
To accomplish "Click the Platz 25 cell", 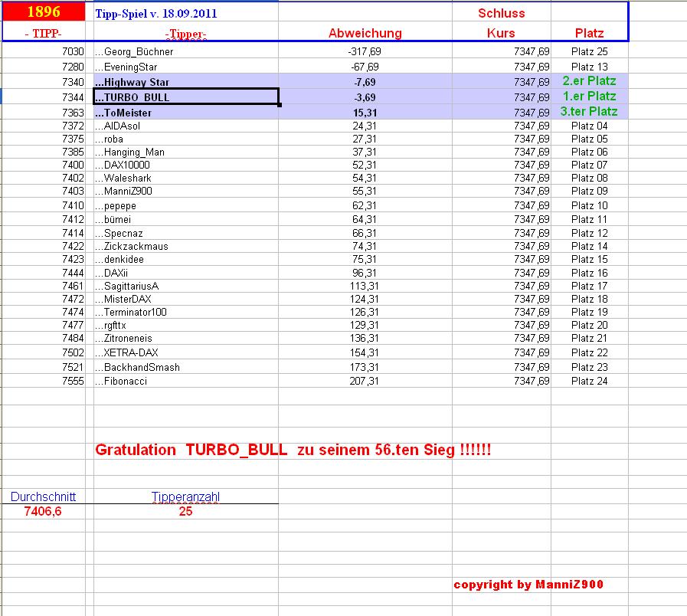I will (x=589, y=52).
